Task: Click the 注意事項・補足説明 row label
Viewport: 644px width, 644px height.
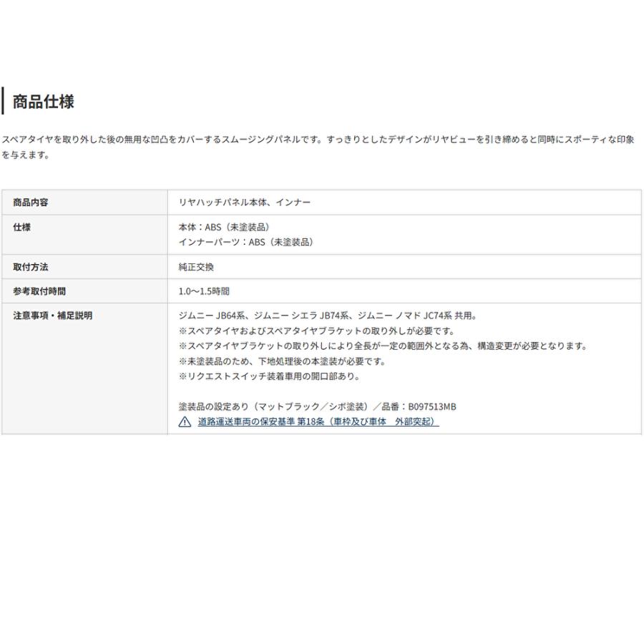Action: tap(52, 316)
